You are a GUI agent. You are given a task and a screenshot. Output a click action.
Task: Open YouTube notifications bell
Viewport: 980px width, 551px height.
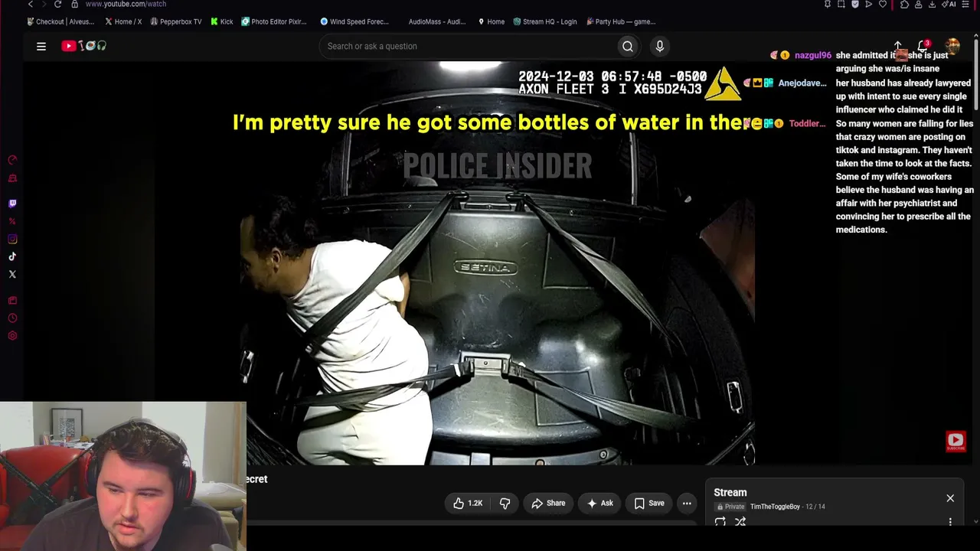coord(923,46)
